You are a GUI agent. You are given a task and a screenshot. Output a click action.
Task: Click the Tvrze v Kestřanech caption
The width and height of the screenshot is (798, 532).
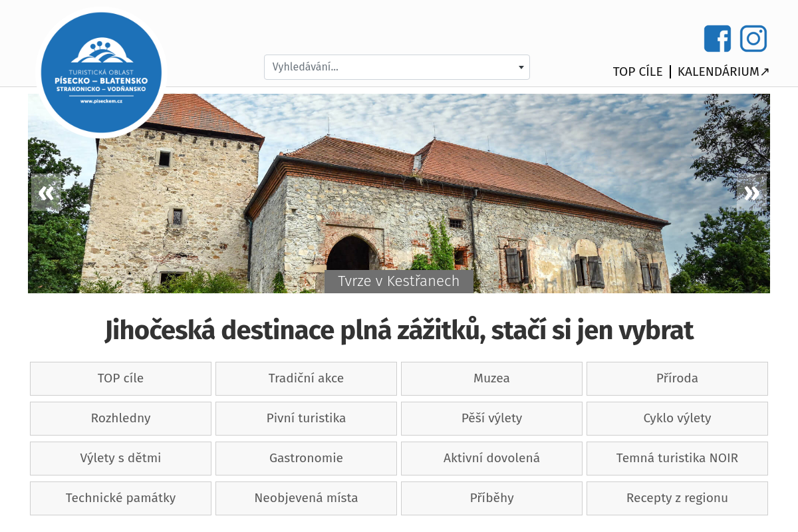(x=399, y=281)
